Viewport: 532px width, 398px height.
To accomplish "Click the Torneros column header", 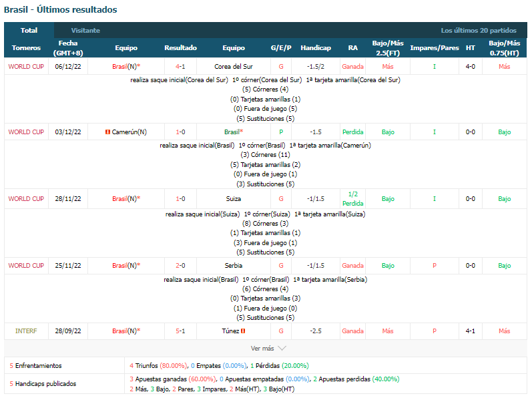I will pos(26,48).
